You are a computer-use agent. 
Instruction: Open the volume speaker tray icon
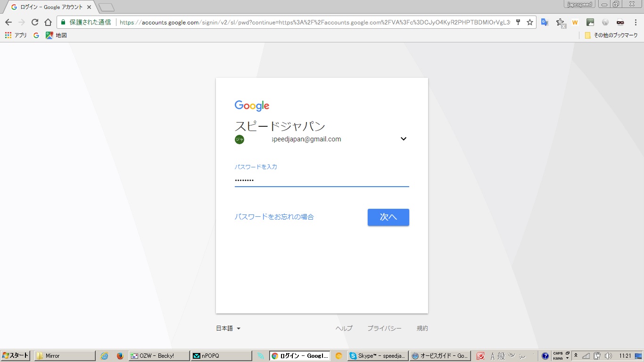[x=608, y=356]
